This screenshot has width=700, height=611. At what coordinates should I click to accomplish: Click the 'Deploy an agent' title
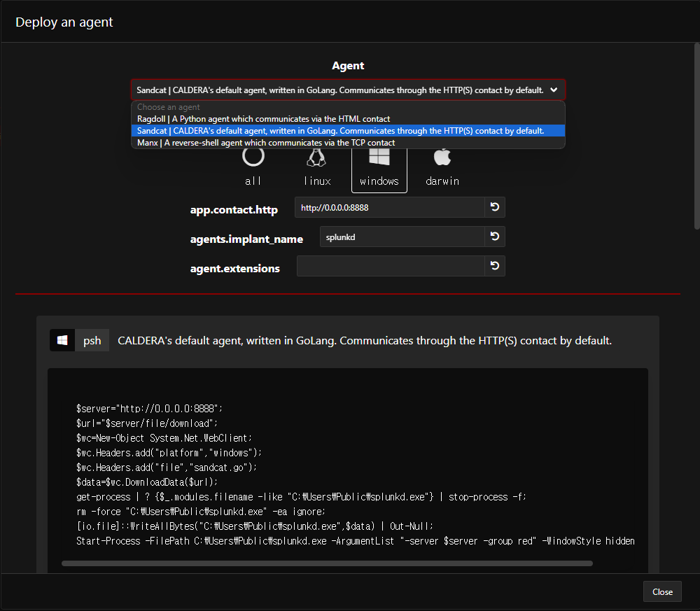[x=64, y=22]
